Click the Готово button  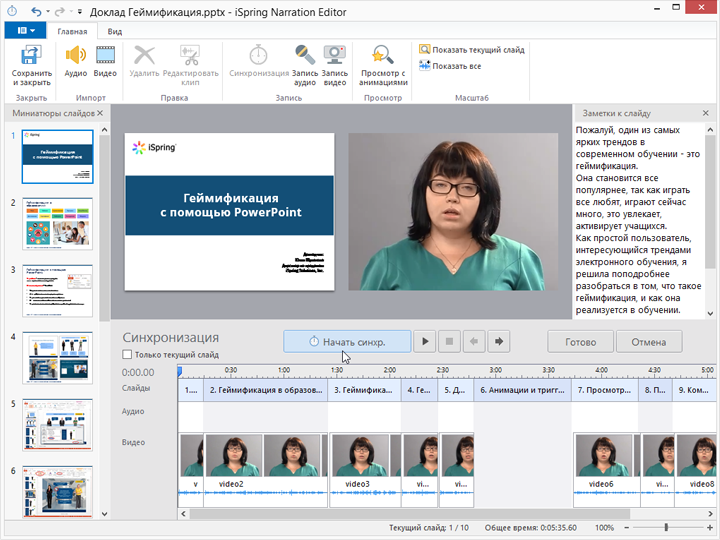pos(580,342)
